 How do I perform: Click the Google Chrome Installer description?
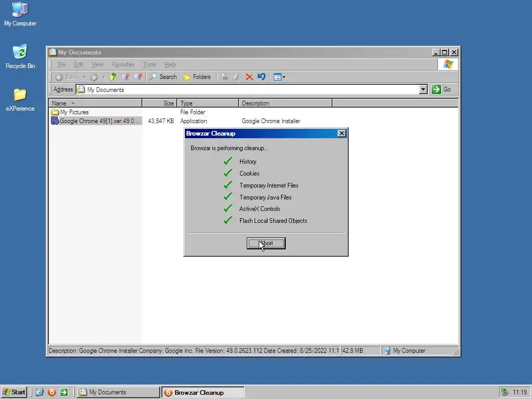[x=271, y=121]
